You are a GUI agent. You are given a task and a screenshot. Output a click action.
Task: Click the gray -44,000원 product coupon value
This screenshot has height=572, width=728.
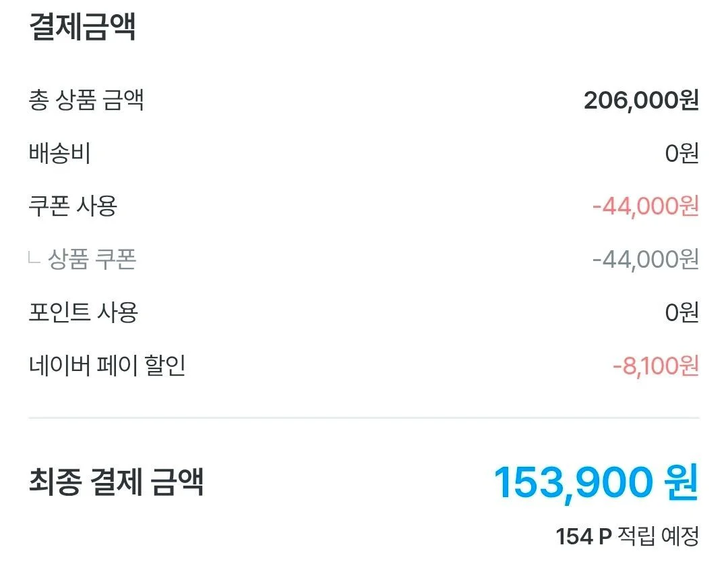tap(646, 259)
